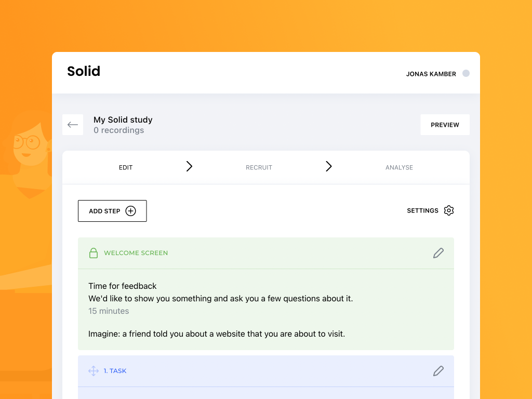Open settings via the gear icon

point(449,210)
